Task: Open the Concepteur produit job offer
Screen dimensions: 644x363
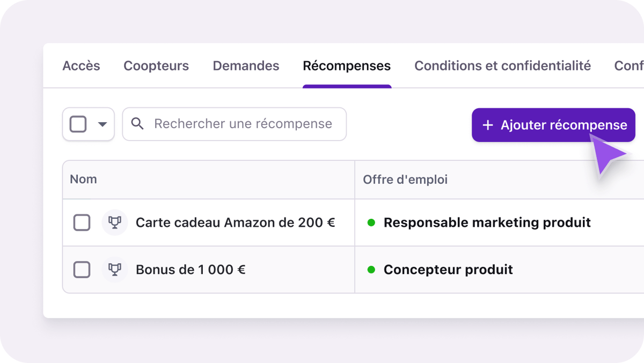Action: (x=448, y=270)
